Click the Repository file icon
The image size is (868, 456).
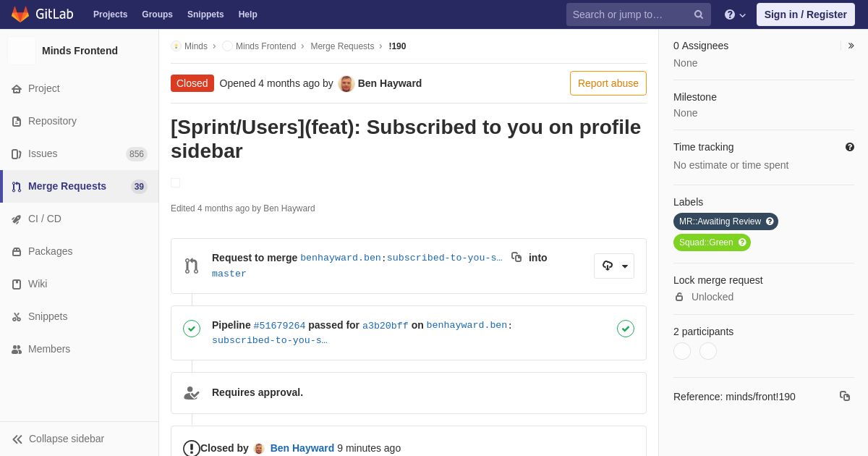17,122
